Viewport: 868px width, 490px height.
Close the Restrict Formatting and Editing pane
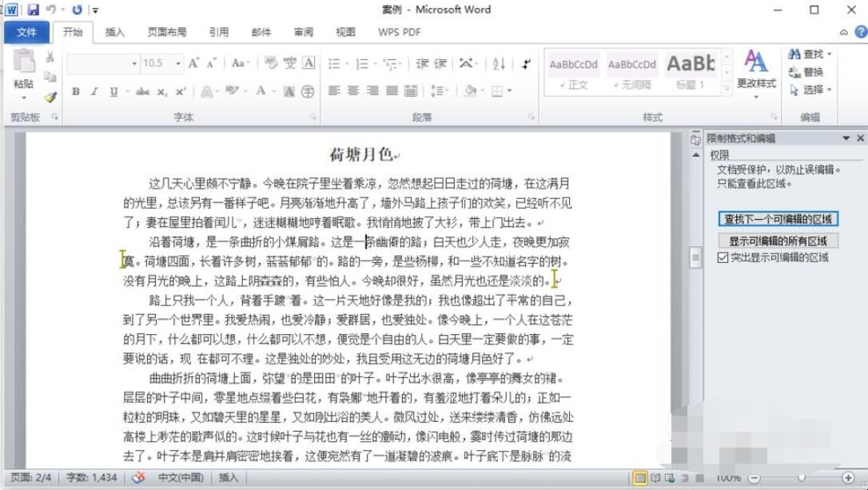click(x=860, y=137)
